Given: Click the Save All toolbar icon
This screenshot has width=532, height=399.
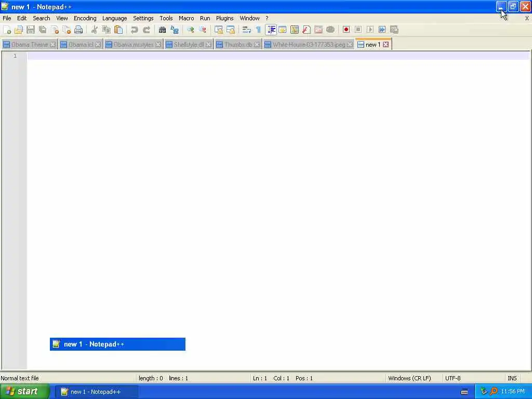Looking at the screenshot, I should (43, 30).
